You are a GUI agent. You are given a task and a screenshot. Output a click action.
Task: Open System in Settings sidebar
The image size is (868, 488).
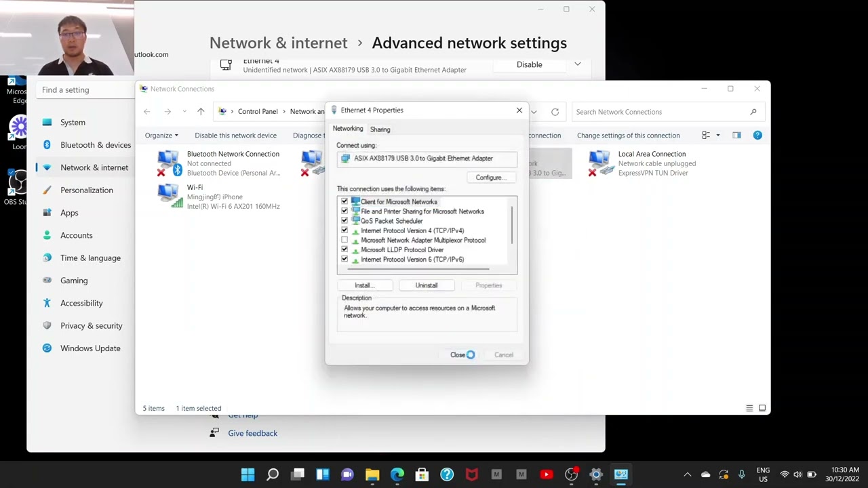(73, 123)
